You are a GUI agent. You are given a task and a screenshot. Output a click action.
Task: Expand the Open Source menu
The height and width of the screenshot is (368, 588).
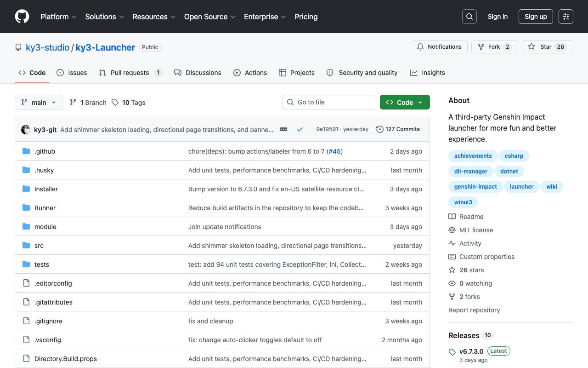[210, 17]
